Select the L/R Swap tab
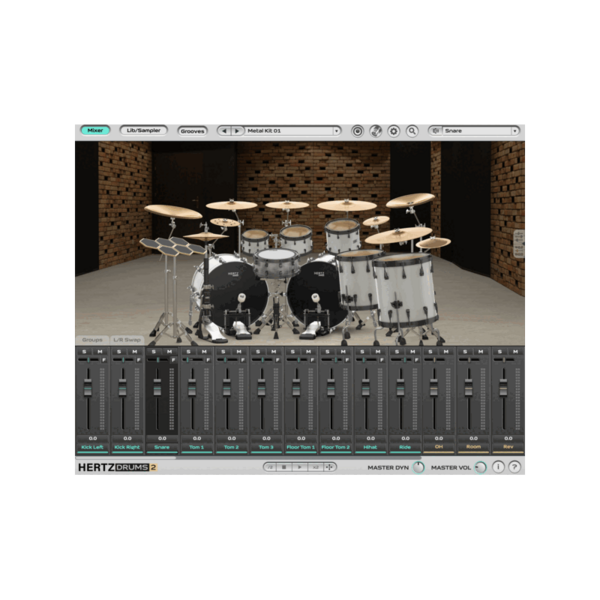600x600 pixels. (x=127, y=340)
